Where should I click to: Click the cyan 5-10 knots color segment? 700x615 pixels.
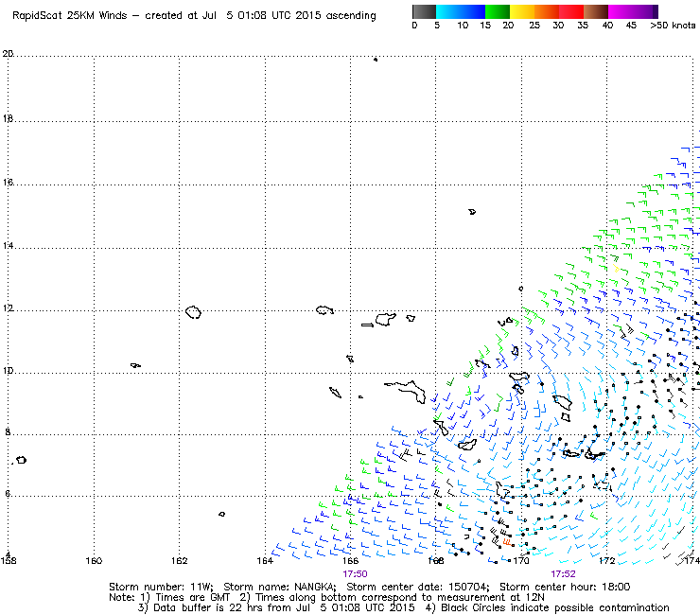pos(447,11)
